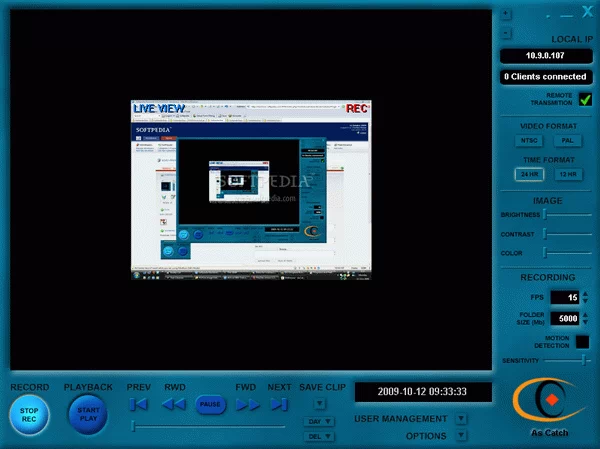Click the As Catch eye logo

tap(548, 401)
